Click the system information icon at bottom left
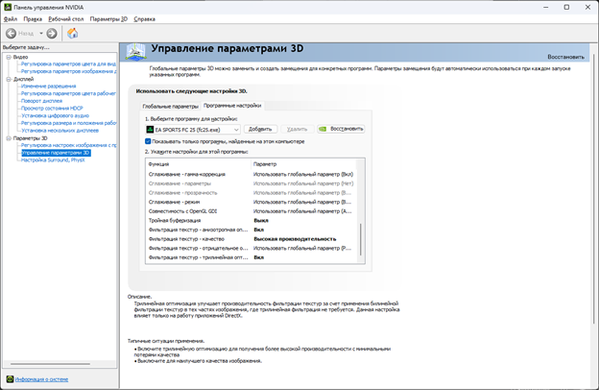The height and width of the screenshot is (390, 599). pos(10,379)
